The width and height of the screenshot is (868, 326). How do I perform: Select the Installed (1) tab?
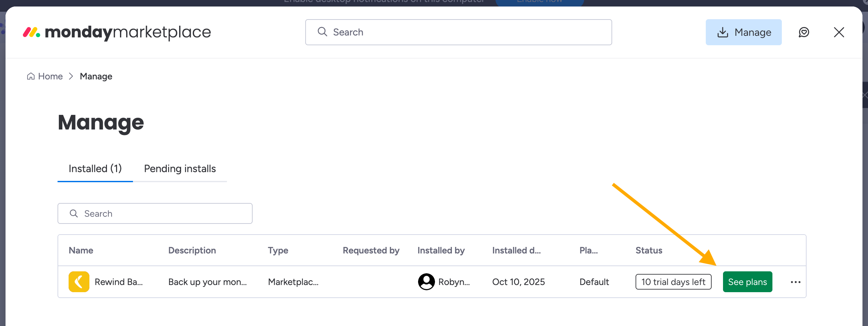[95, 169]
